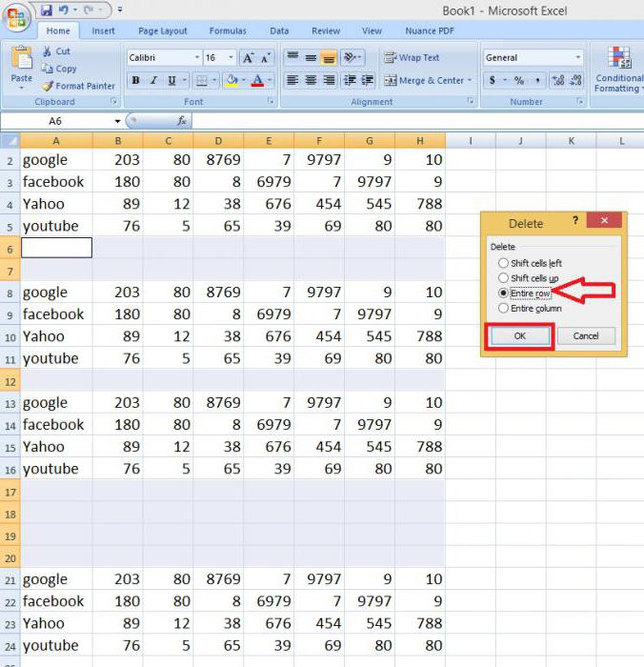Select the 'Shift cells left' radio option
Screen dimensions: 644x667
click(503, 263)
